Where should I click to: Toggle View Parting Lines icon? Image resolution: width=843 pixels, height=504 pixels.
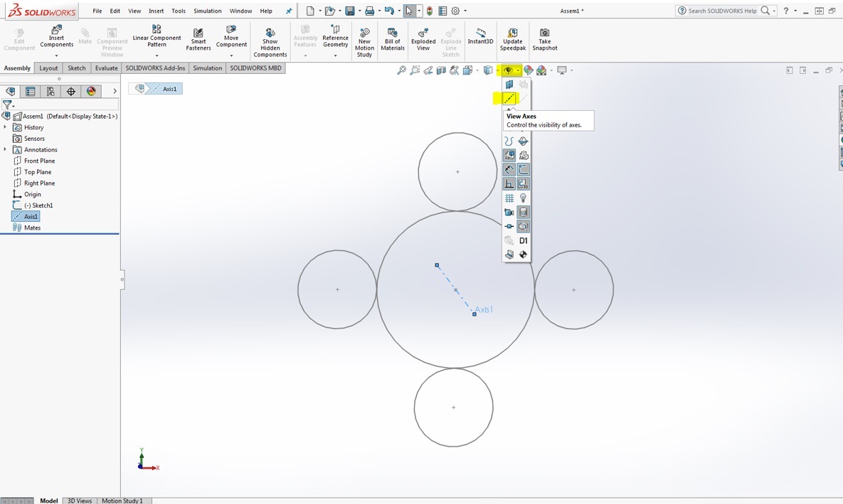point(523,141)
